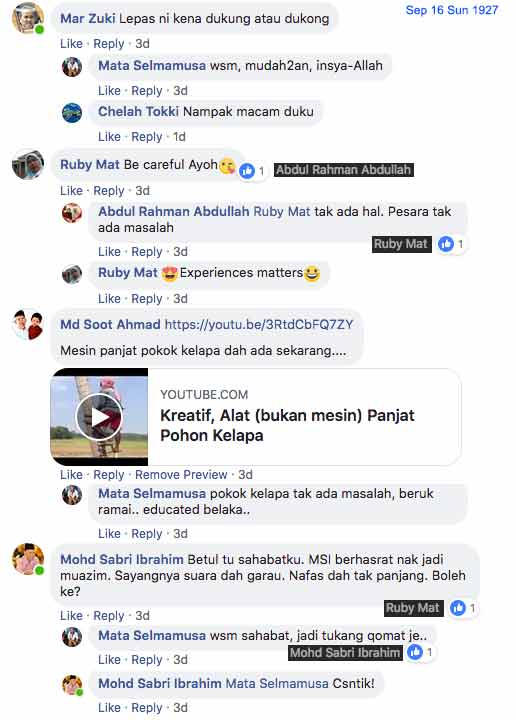This screenshot has width=516, height=720.
Task: Reply to the 'Experiences matters' comment
Action: click(x=146, y=299)
